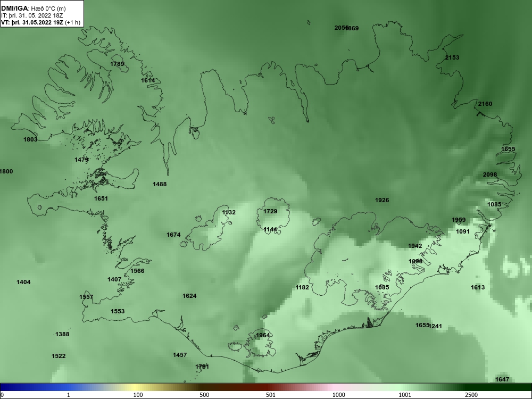This screenshot has height=399, width=532.
Task: Select the 1959 height value
Action: [459, 220]
